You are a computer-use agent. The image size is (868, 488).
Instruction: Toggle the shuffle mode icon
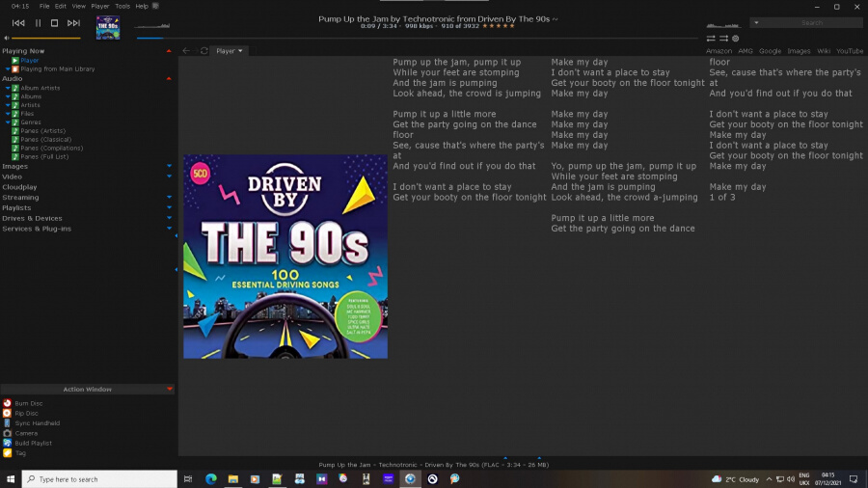[x=723, y=39]
